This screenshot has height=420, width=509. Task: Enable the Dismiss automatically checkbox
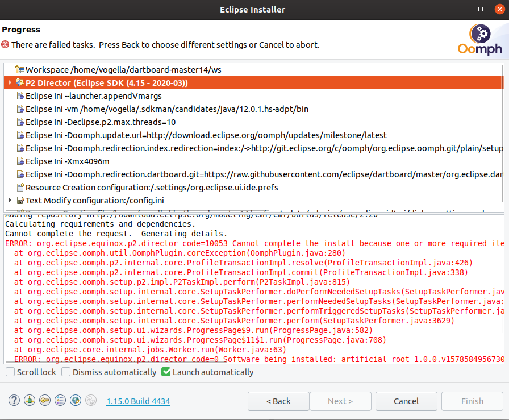pos(66,372)
